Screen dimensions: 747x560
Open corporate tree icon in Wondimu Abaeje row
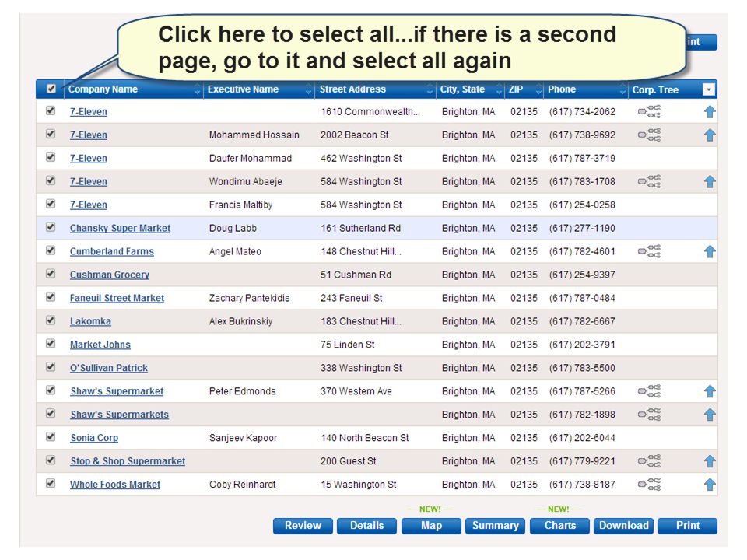[x=649, y=181]
